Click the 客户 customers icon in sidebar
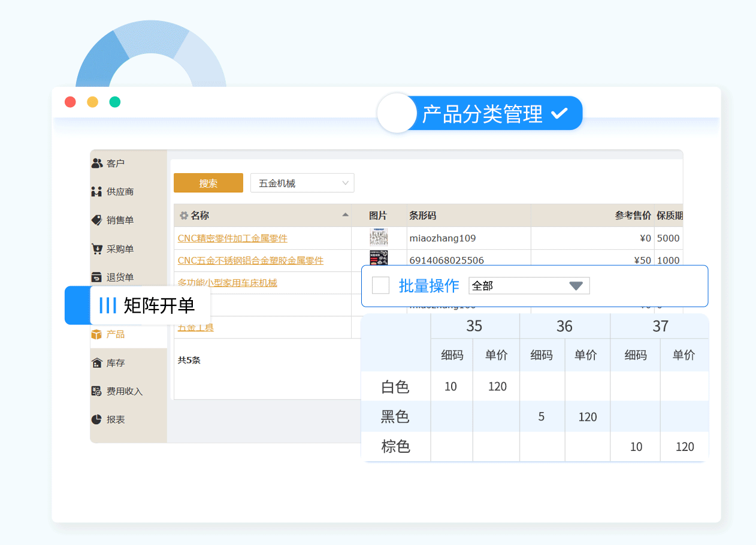 point(97,163)
